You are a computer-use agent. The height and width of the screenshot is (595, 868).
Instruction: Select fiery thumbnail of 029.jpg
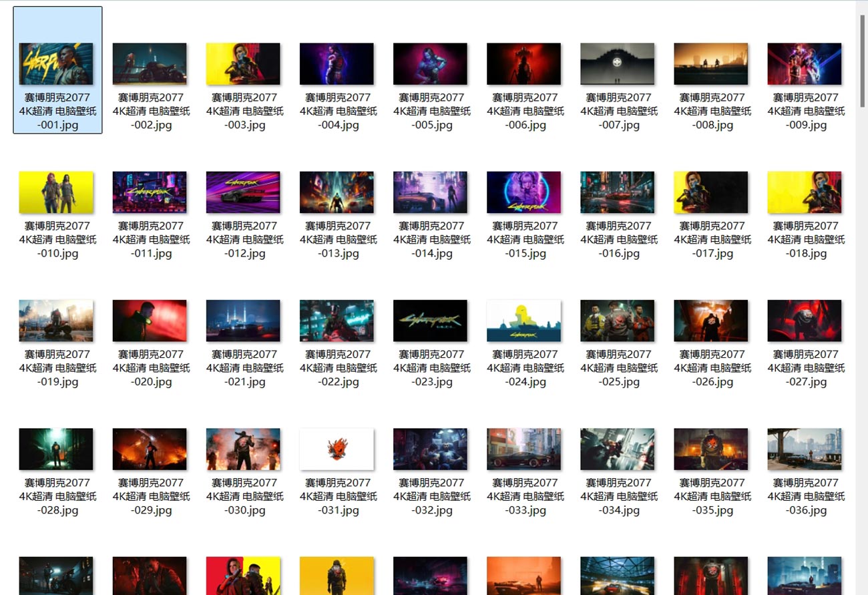point(150,449)
